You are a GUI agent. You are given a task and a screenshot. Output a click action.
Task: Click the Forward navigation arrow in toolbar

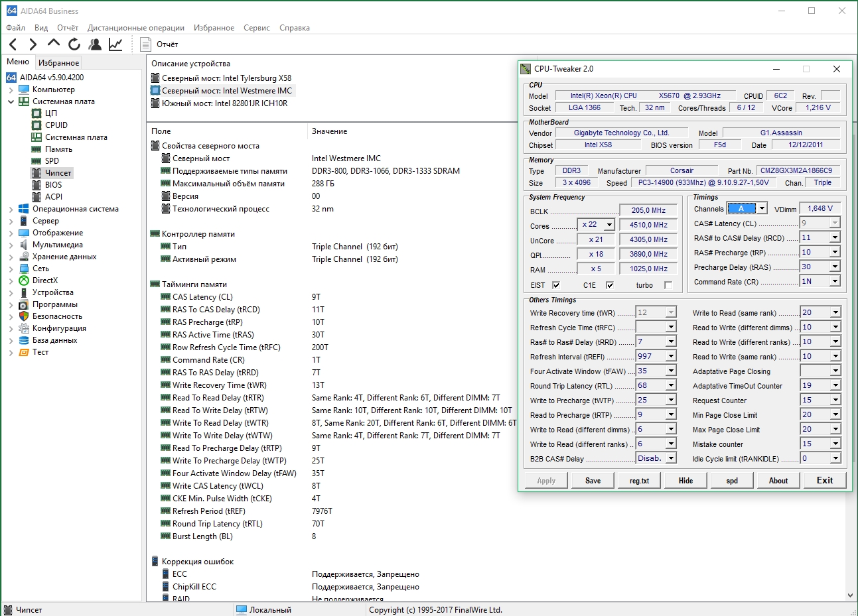pos(33,44)
